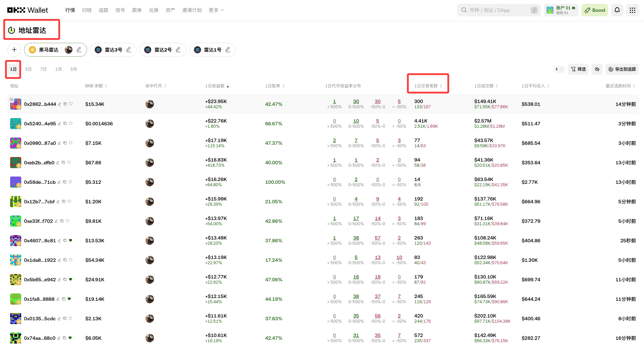
Task: Open the 筛选 filter icon
Action: 578,69
